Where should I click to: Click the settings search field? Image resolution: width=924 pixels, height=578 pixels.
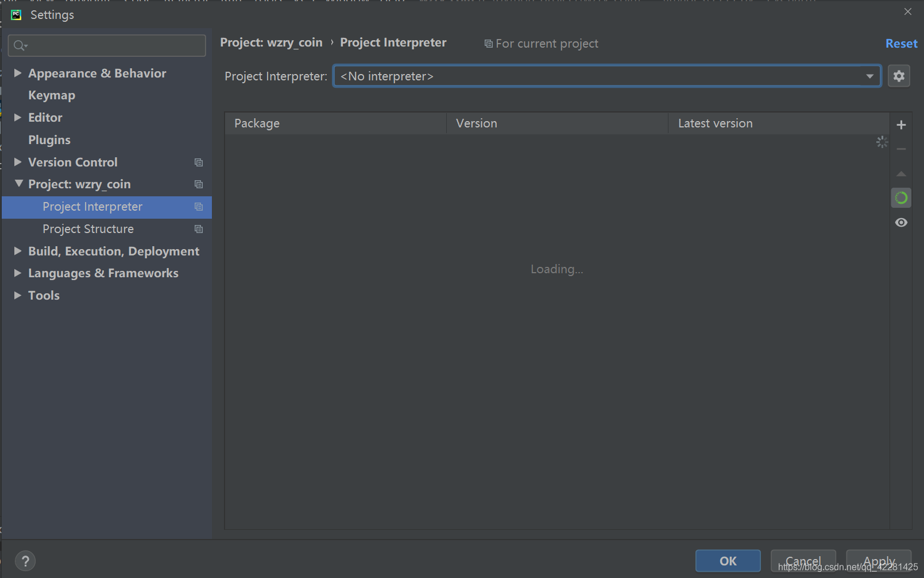(107, 45)
